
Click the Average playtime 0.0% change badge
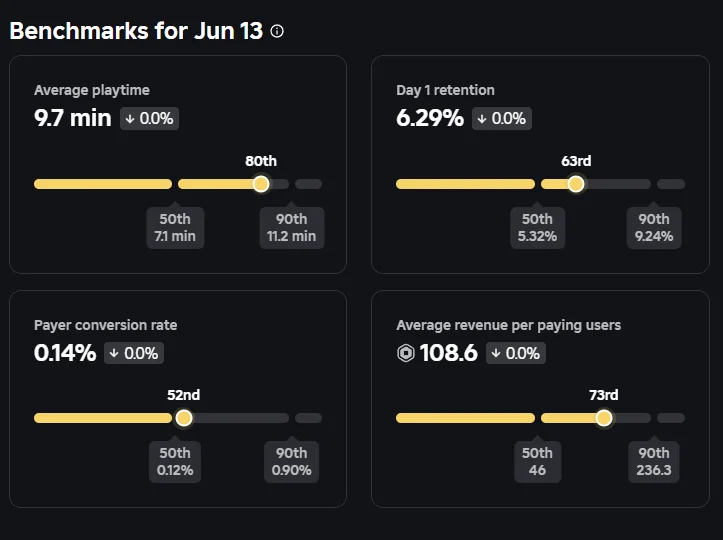[x=150, y=118]
